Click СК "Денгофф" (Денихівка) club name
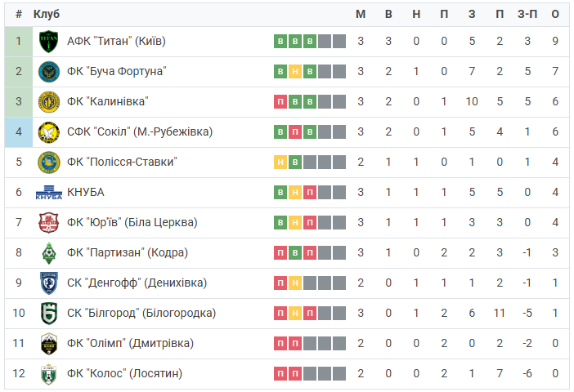574x392 pixels. pos(137,283)
